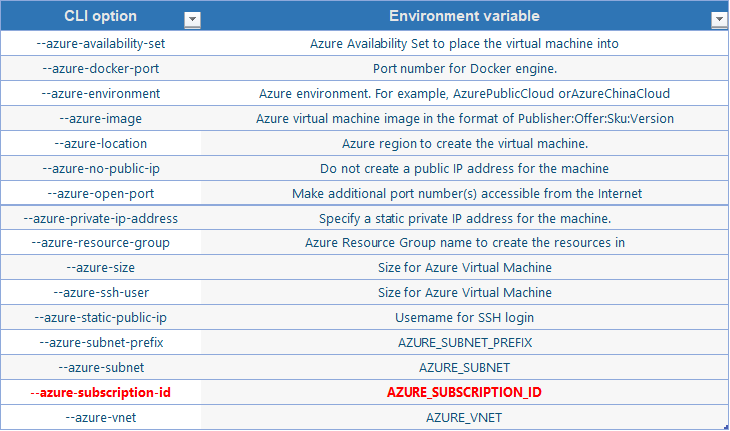Click the table resize handle at the bottom-right corner
The image size is (730, 431).
[x=726, y=427]
